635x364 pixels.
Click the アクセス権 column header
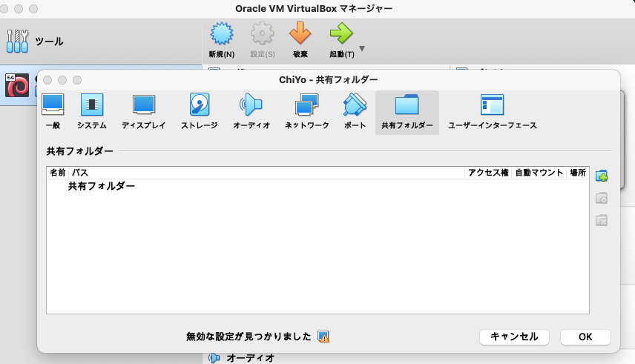pyautogui.click(x=488, y=173)
